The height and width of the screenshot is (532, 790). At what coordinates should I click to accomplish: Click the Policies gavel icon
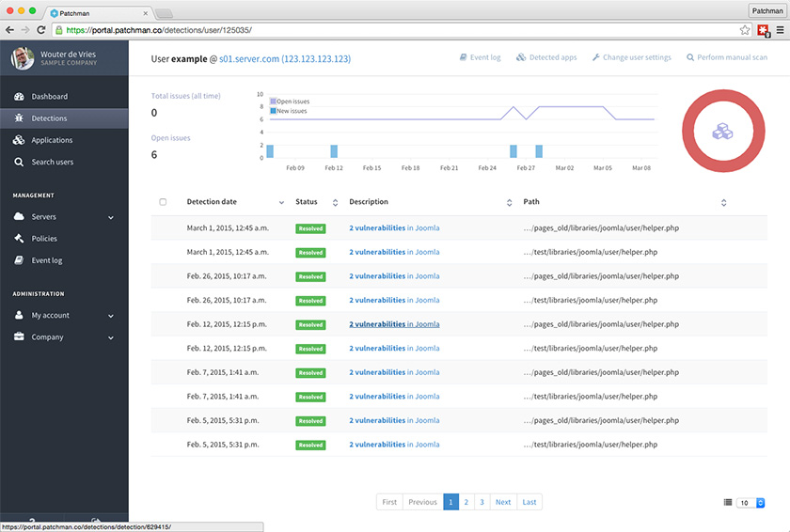tap(20, 239)
